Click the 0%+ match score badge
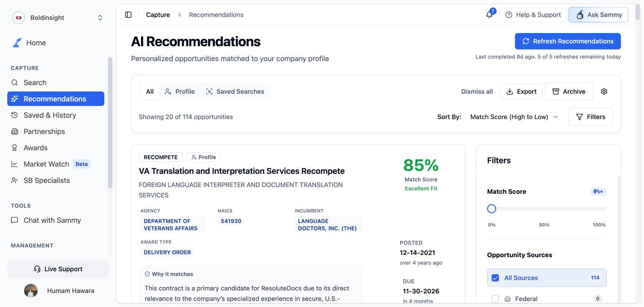This screenshot has height=307, width=644. tap(598, 192)
